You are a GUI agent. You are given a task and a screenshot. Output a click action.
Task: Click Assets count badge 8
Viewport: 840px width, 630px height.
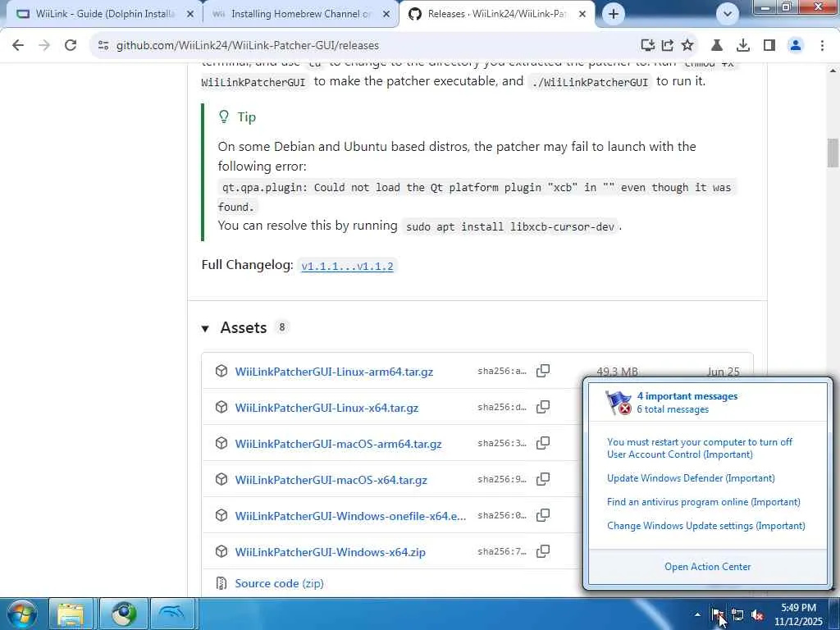(282, 327)
